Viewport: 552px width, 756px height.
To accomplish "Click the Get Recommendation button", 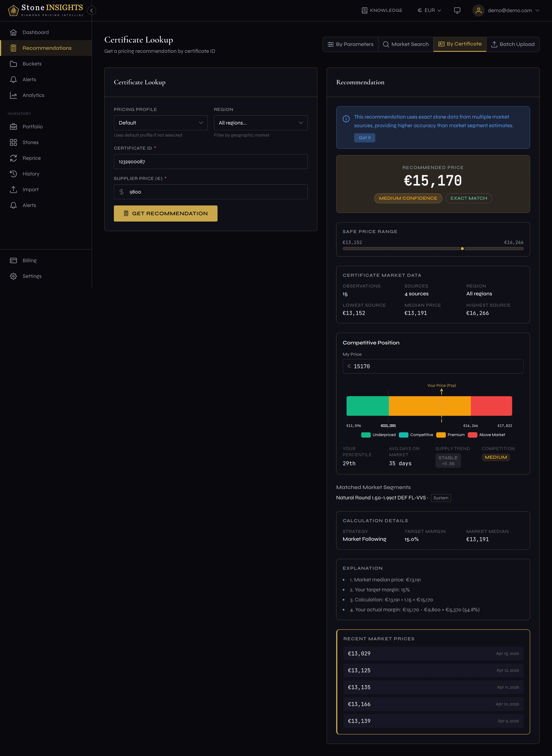I will point(165,213).
